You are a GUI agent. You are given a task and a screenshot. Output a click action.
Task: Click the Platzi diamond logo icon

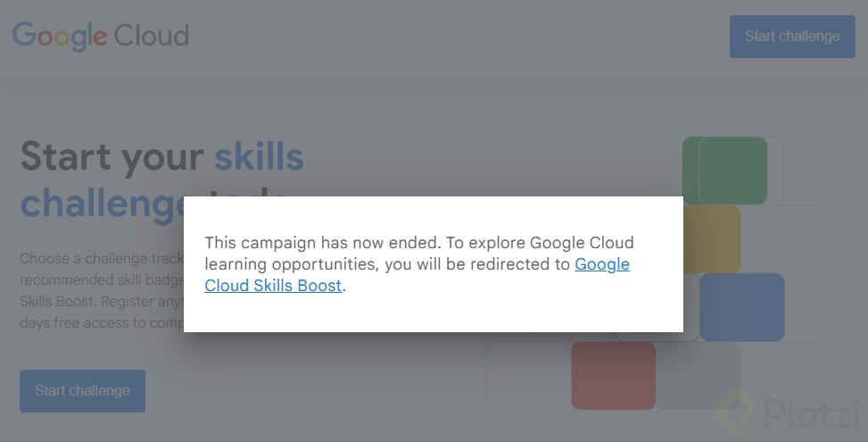(734, 414)
